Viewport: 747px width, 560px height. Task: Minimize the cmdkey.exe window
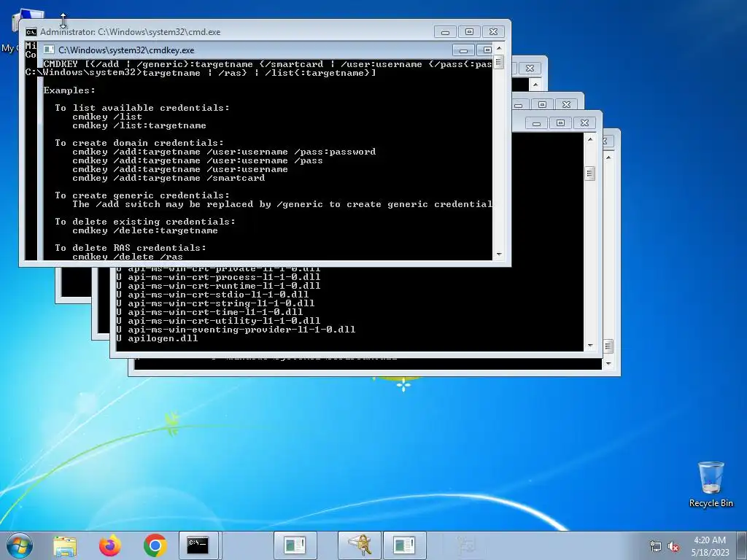463,50
